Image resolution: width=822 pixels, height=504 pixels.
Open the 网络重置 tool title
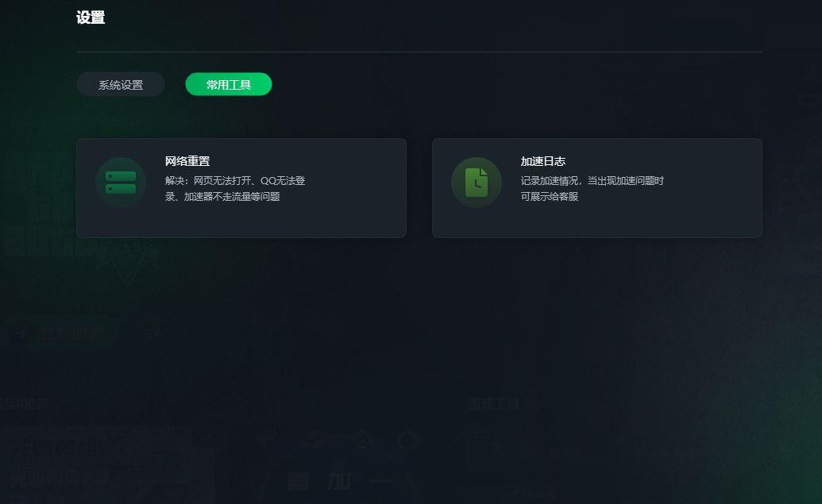click(187, 161)
